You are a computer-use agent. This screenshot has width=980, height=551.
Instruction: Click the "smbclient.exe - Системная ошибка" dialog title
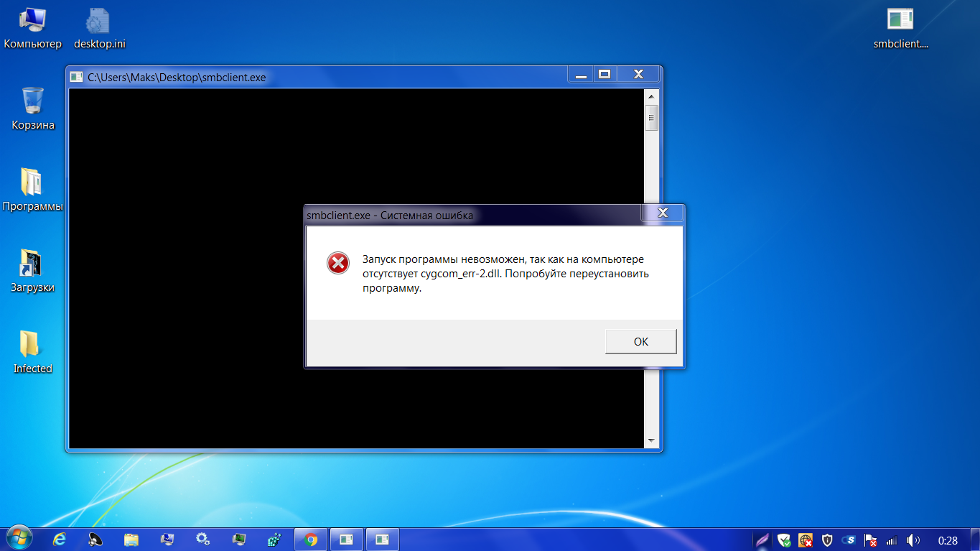[x=390, y=215]
